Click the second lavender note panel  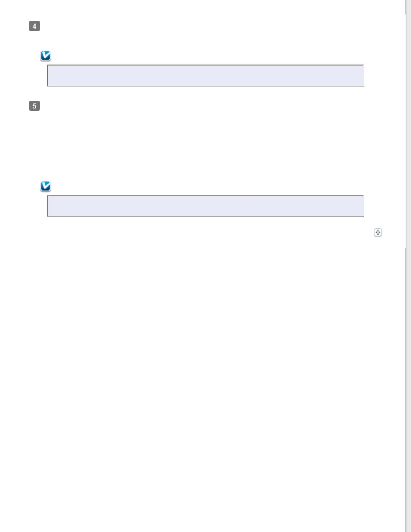(205, 206)
